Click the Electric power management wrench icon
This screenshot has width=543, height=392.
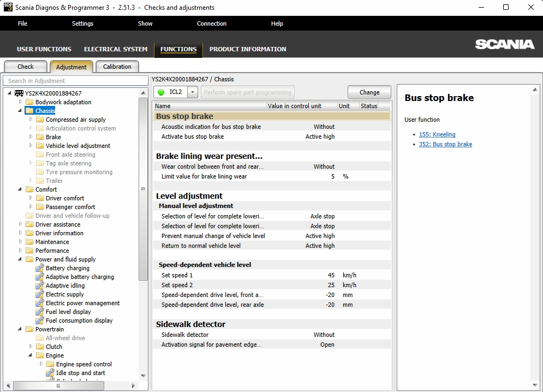pos(40,303)
